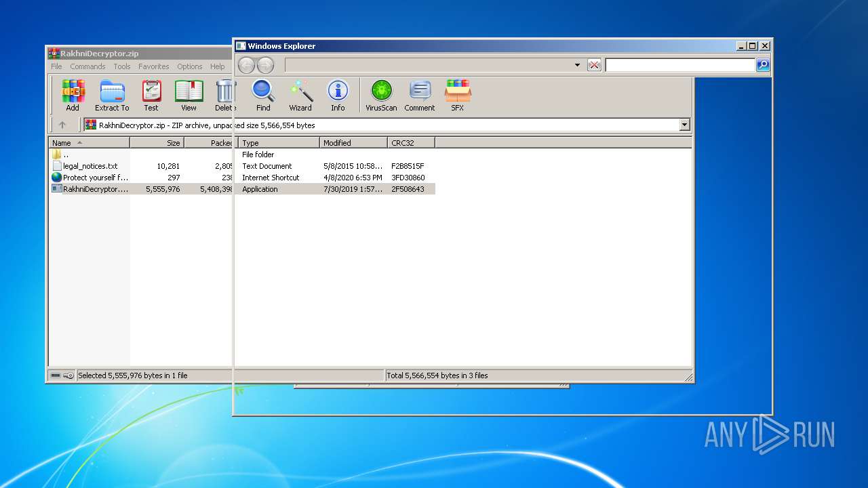Expand the archive path dropdown arrow
Viewport: 868px width, 488px height.
[684, 125]
